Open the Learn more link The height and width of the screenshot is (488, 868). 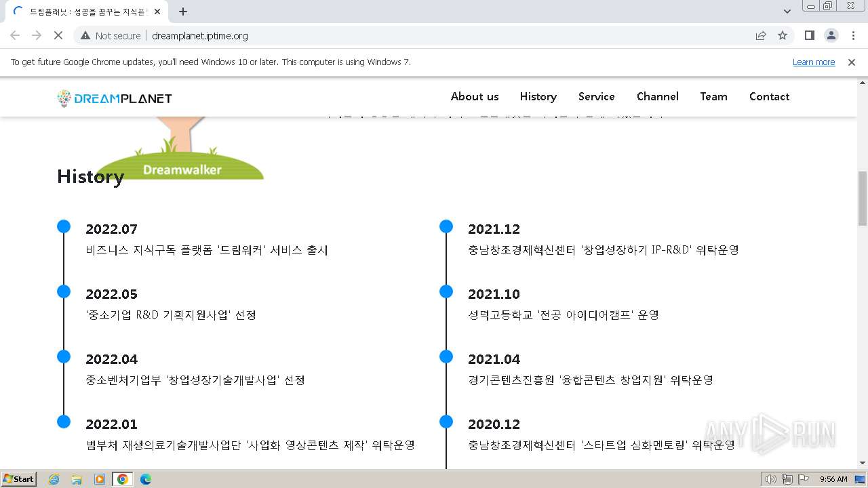(x=814, y=62)
